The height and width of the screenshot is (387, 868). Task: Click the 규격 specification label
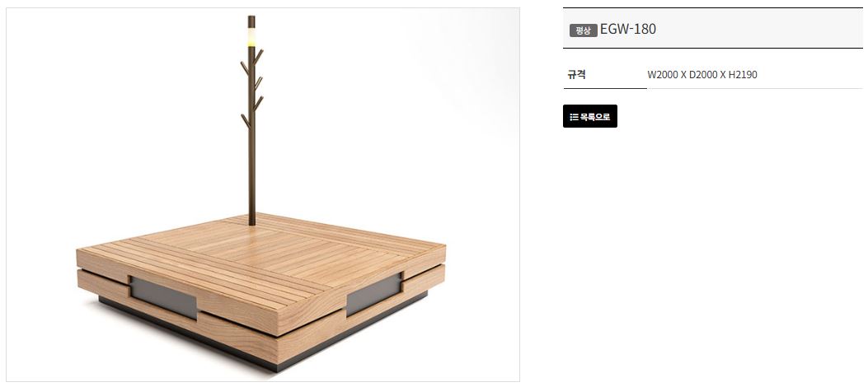(x=576, y=75)
